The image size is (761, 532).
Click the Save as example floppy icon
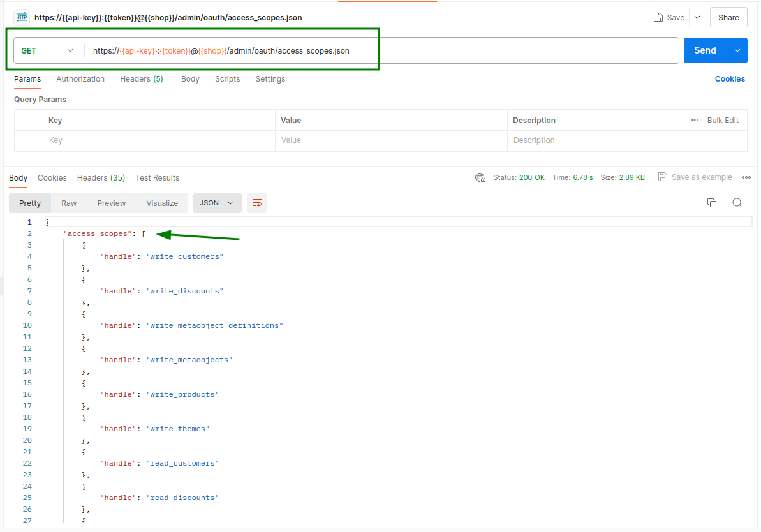660,177
